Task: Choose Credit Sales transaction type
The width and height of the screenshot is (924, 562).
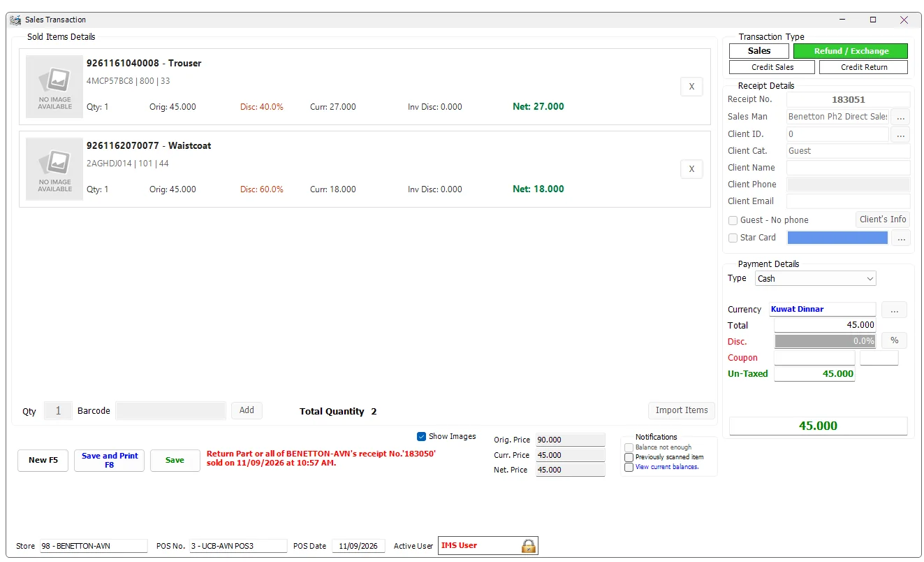Action: [x=772, y=67]
